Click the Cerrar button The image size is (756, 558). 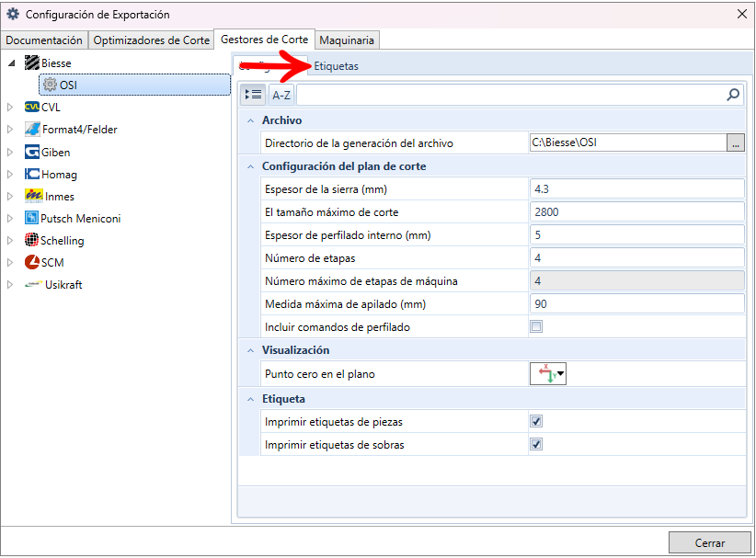tap(710, 542)
